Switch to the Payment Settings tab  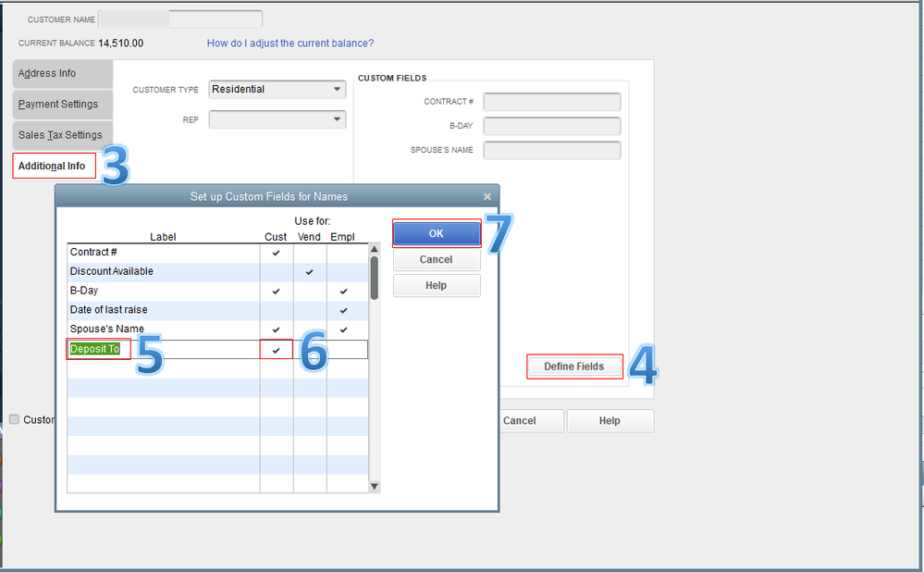[x=63, y=105]
